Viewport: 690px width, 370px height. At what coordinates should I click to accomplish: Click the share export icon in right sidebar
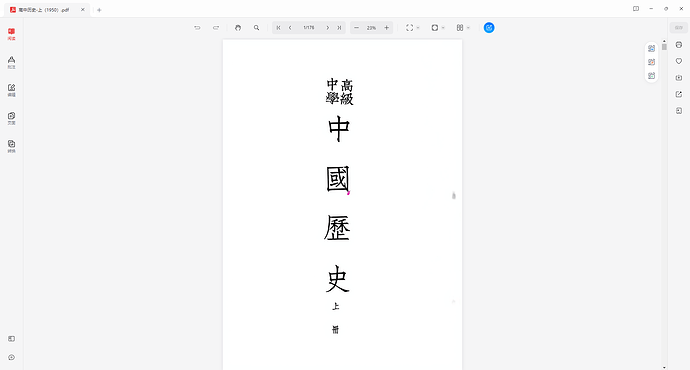point(679,94)
